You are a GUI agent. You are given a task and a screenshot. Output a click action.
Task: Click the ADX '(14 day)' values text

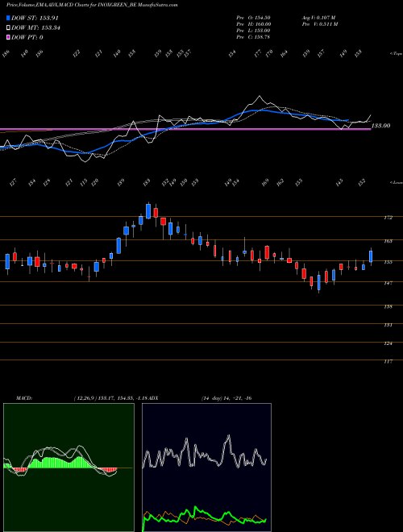point(226,398)
